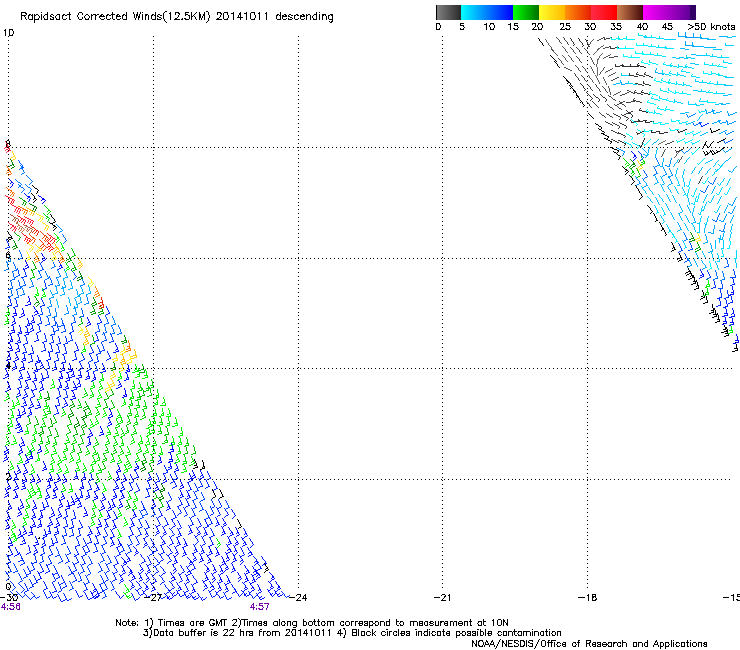Click the 'Data buffer is 22 hrs' note line

click(352, 633)
